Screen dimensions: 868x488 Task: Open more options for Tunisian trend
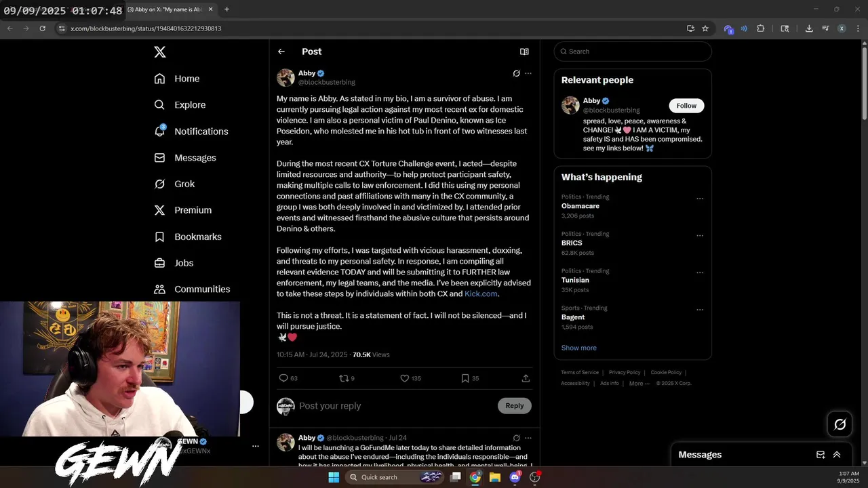(700, 272)
